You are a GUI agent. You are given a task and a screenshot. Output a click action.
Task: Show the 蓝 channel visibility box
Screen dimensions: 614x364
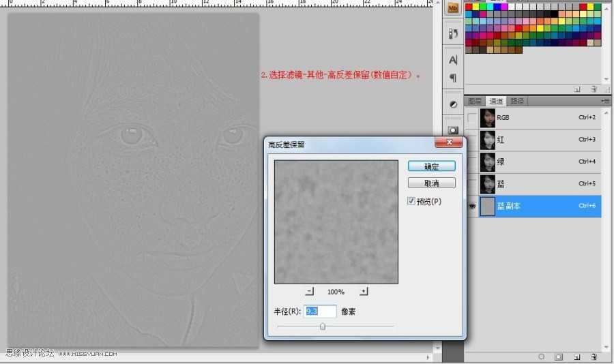coord(472,184)
